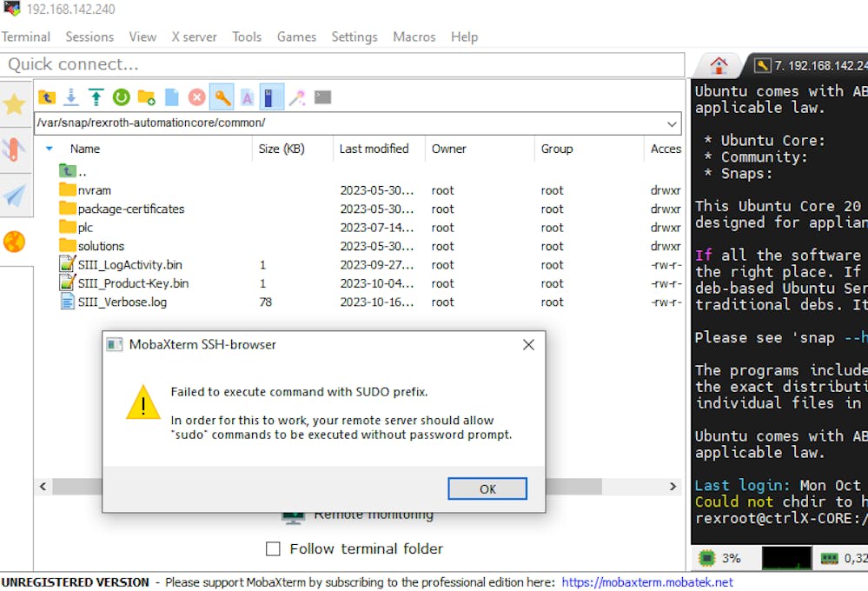The height and width of the screenshot is (591, 868).
Task: Expand the remote path dropdown arrow
Action: pyautogui.click(x=672, y=123)
